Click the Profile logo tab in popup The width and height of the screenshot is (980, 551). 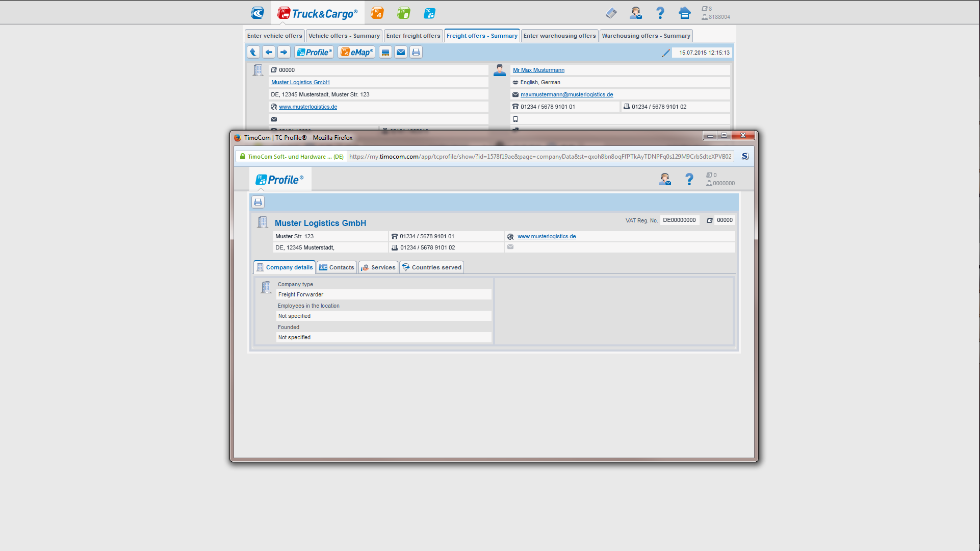point(280,180)
